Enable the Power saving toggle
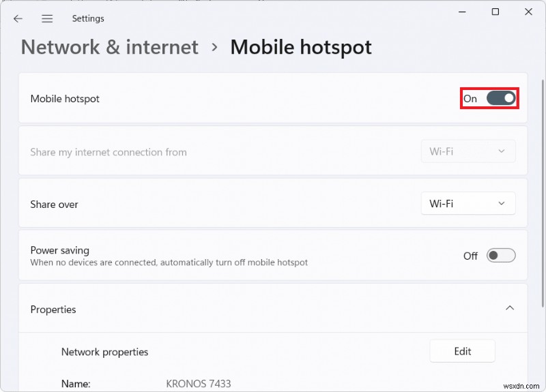The height and width of the screenshot is (392, 546). click(x=501, y=256)
